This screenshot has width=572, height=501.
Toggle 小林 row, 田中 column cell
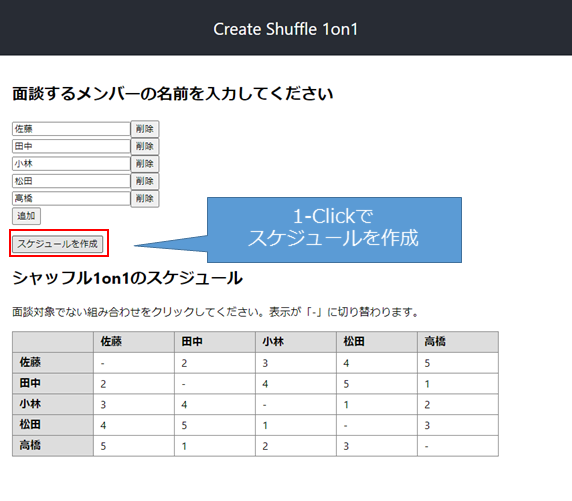point(215,405)
